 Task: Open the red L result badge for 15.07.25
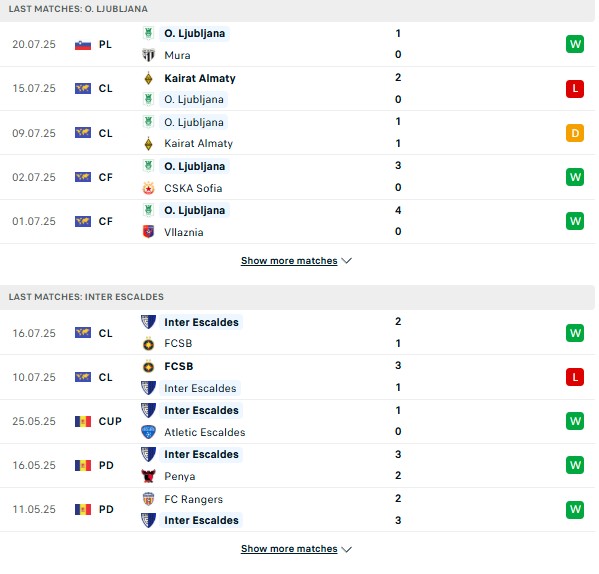[575, 89]
